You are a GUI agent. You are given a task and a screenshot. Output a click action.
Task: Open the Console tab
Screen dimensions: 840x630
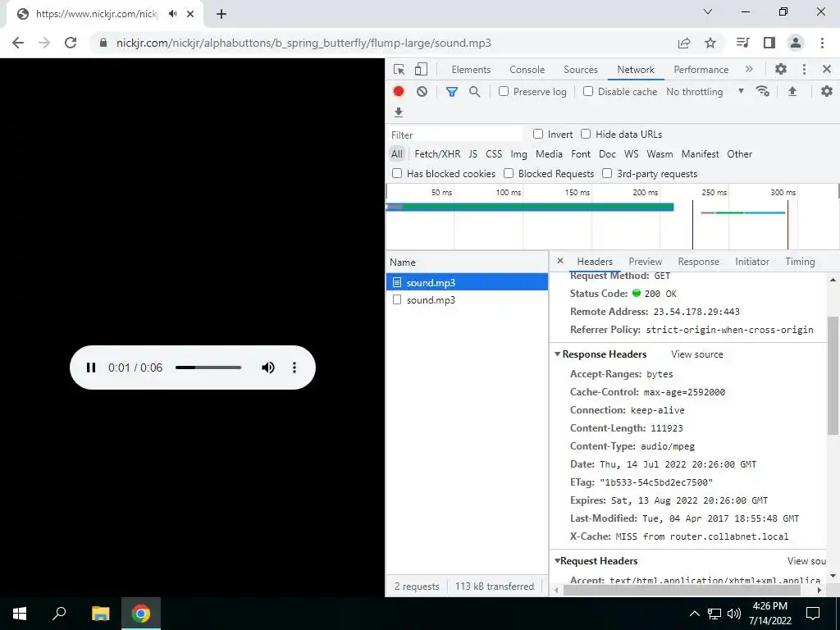(x=527, y=70)
